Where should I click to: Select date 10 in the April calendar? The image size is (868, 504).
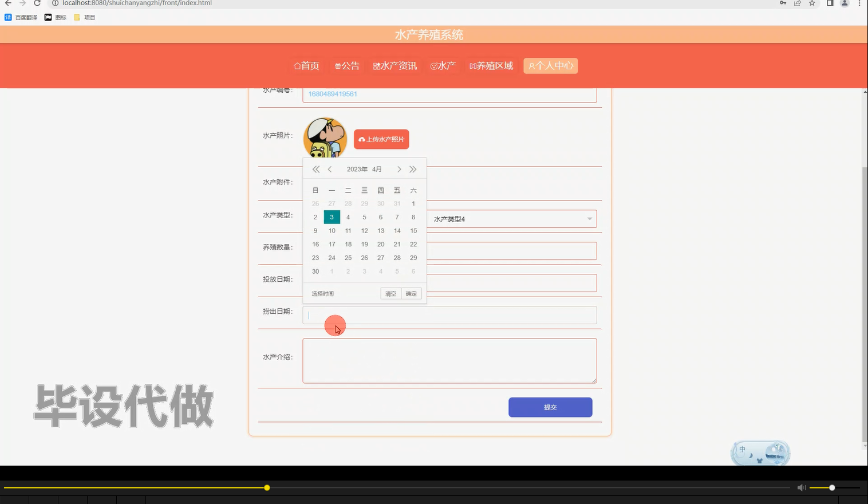[332, 230]
